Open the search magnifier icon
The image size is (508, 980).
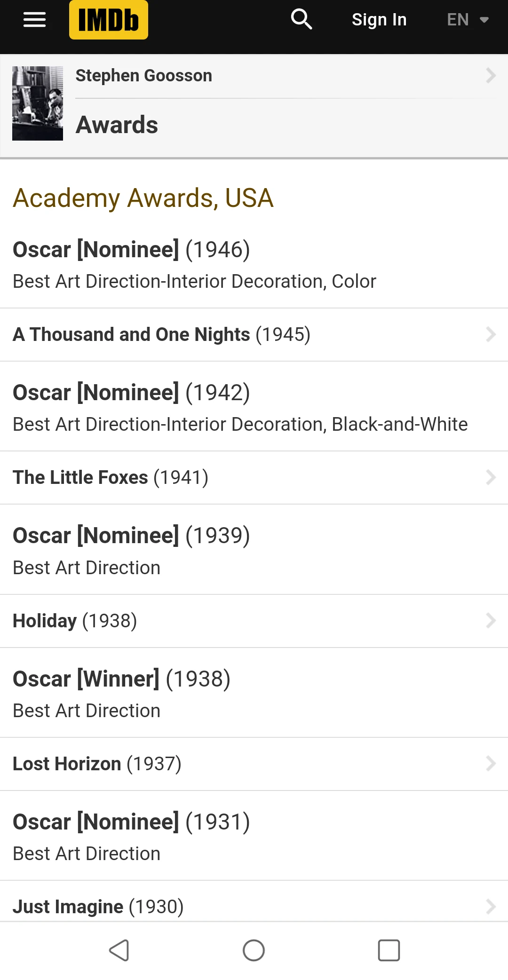301,20
